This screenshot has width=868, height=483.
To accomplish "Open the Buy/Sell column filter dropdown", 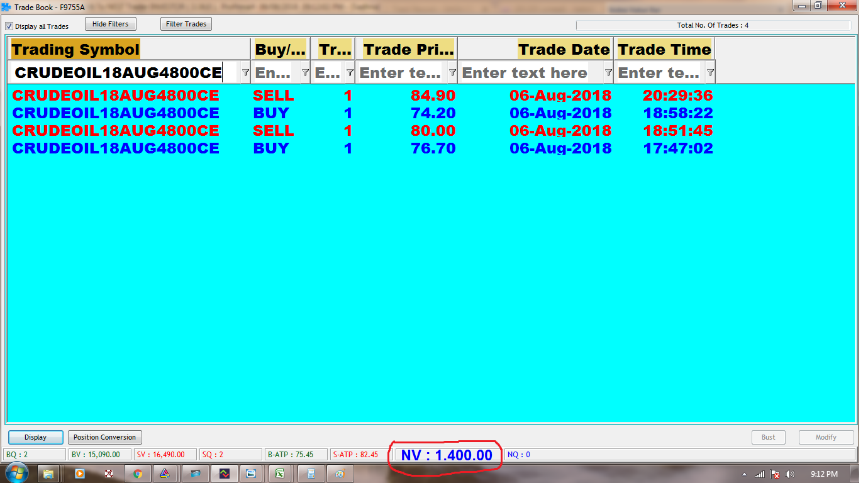I will pyautogui.click(x=305, y=73).
